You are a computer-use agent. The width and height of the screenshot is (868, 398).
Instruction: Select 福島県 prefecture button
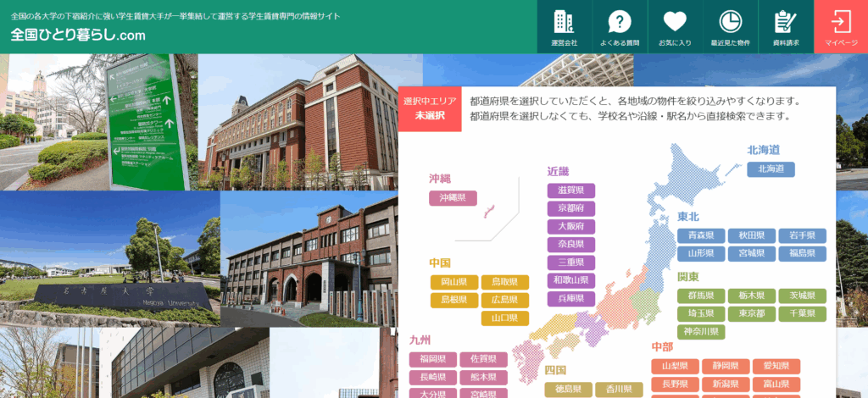[x=802, y=254]
